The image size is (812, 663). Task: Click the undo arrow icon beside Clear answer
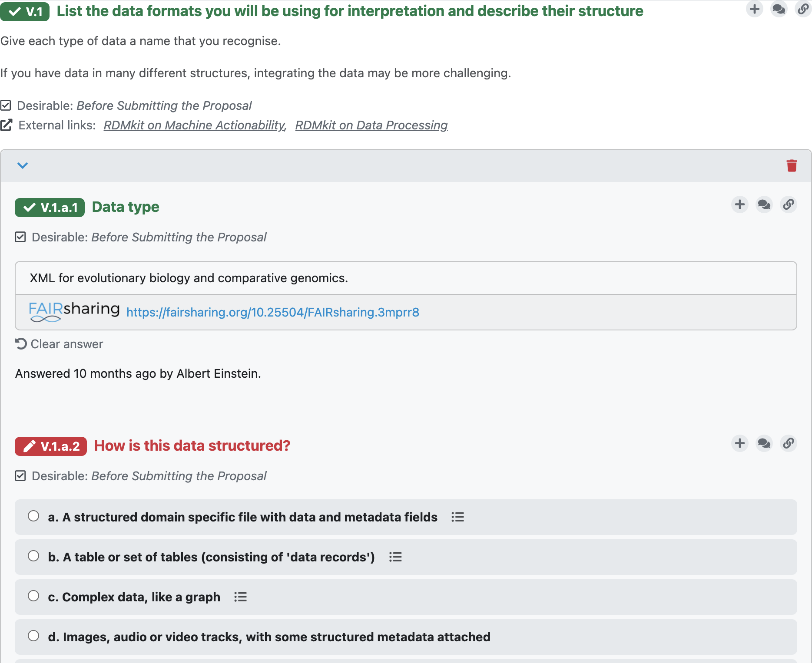click(x=21, y=344)
